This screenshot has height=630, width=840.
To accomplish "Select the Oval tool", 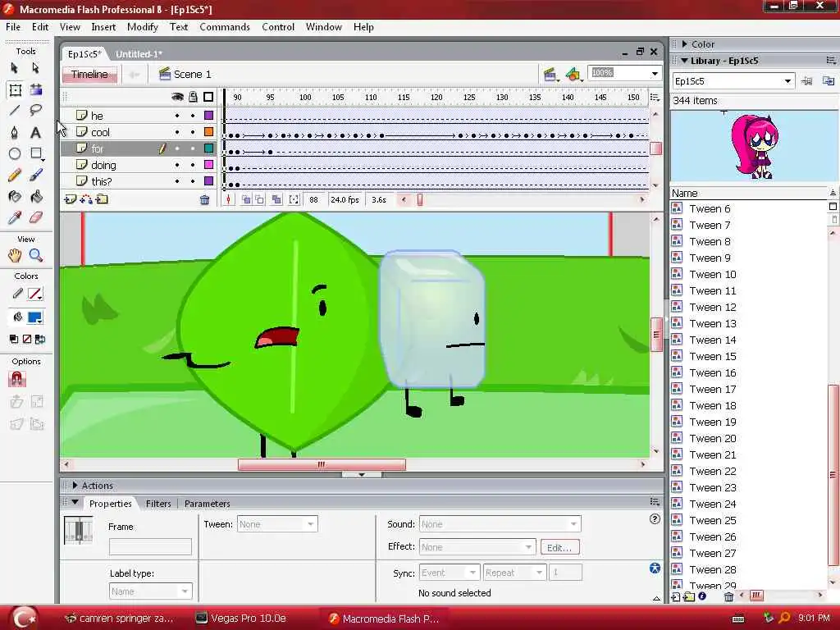I will tap(15, 154).
